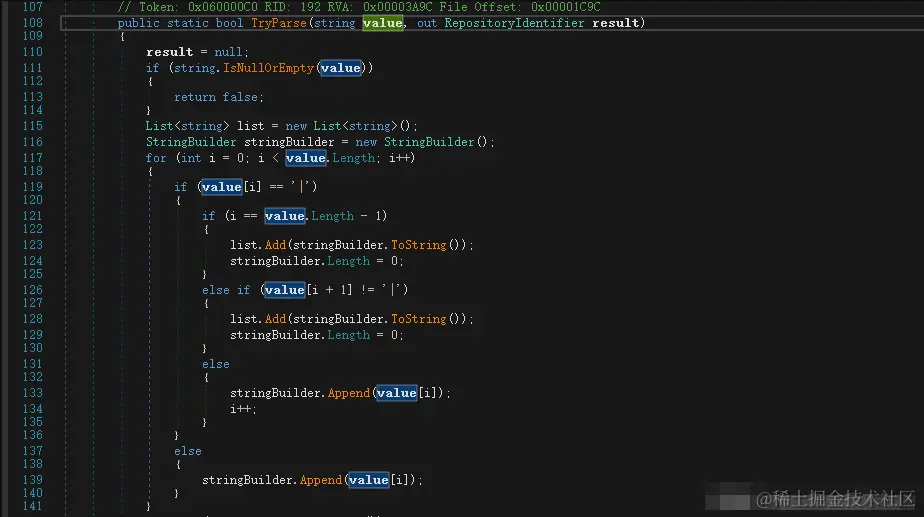
Task: Click 'stringBuilder.Length = 0' on line 124
Action: pos(314,261)
